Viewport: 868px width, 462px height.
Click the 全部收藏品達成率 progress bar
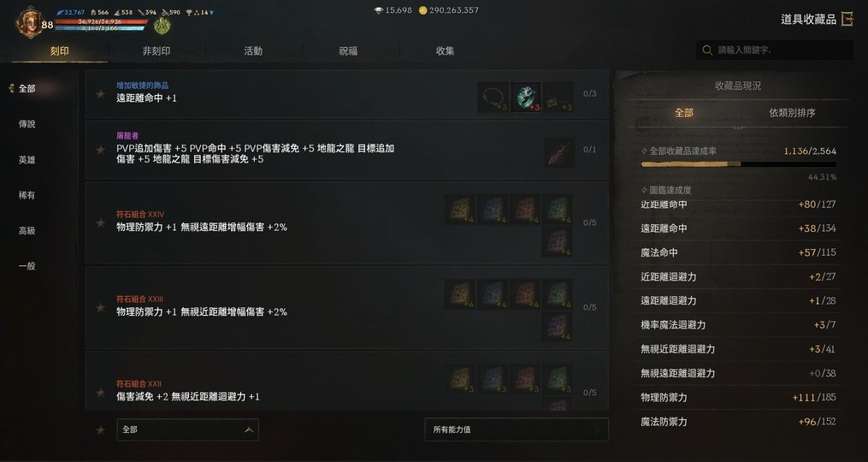(739, 164)
